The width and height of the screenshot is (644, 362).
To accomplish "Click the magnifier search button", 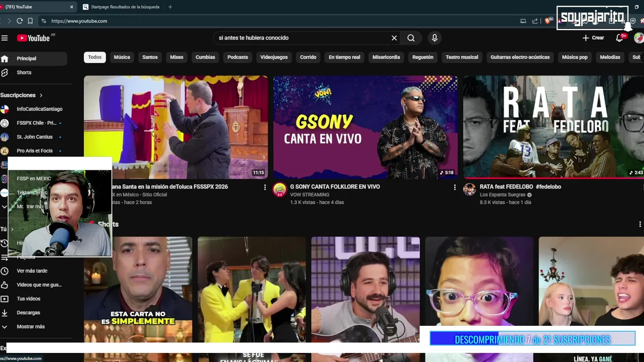I will (x=411, y=38).
